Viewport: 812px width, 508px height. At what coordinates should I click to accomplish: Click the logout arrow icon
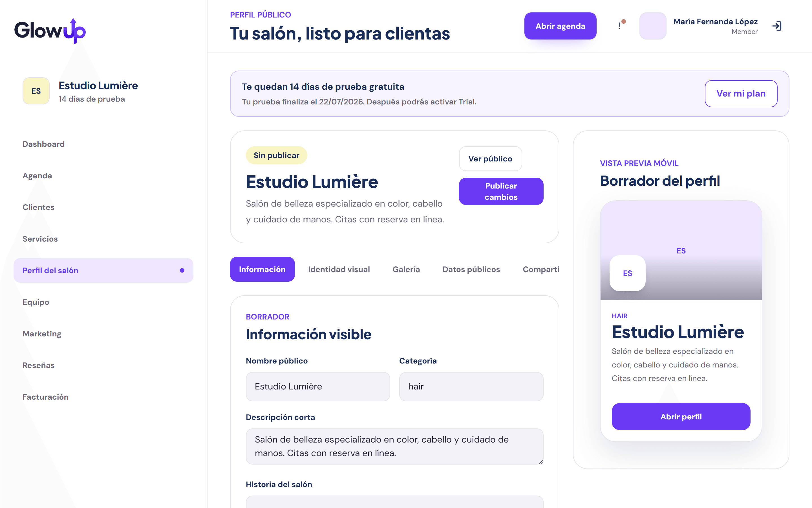[x=777, y=26]
